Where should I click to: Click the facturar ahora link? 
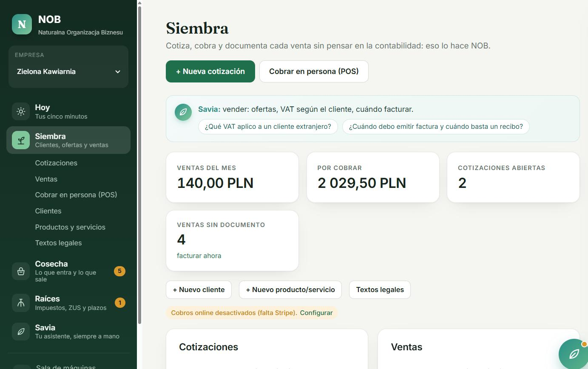199,256
